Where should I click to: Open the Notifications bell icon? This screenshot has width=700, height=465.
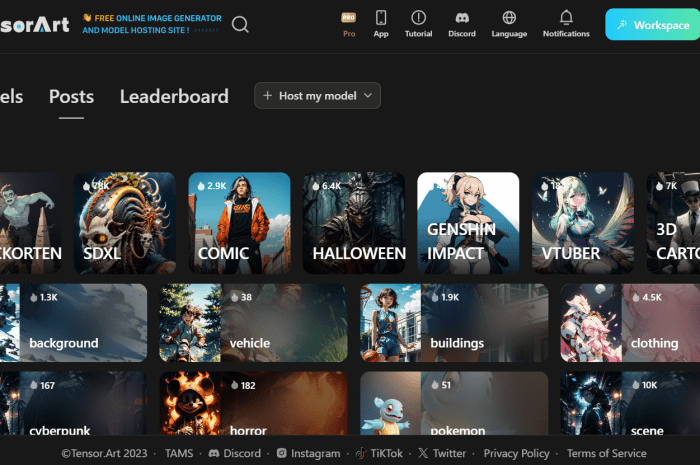pos(566,24)
